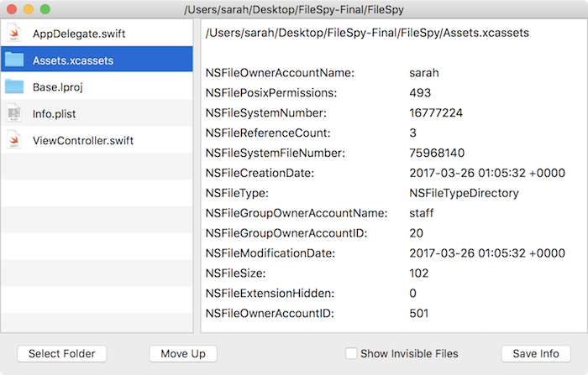Screen dimensions: 588x375
Task: Click the Base.lproj folder icon
Action: tap(14, 86)
